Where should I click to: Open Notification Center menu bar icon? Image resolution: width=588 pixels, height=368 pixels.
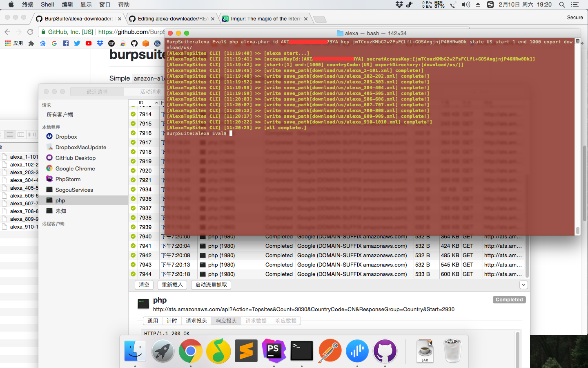575,4
